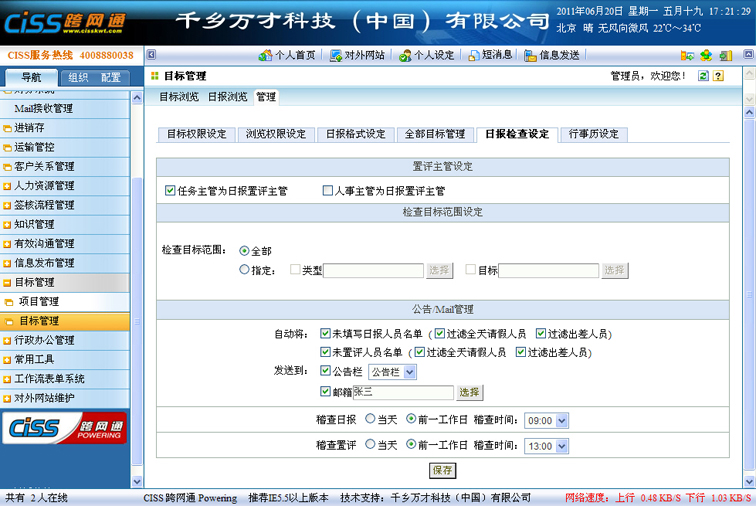Open 短消息 short messages

click(x=490, y=55)
